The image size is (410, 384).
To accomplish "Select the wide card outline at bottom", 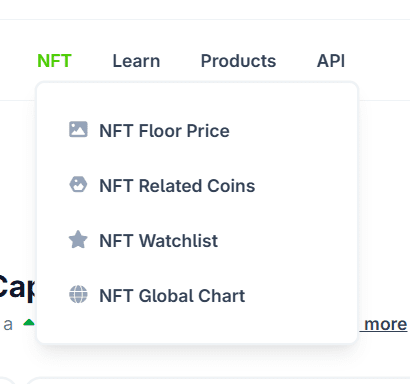I will click(218, 381).
